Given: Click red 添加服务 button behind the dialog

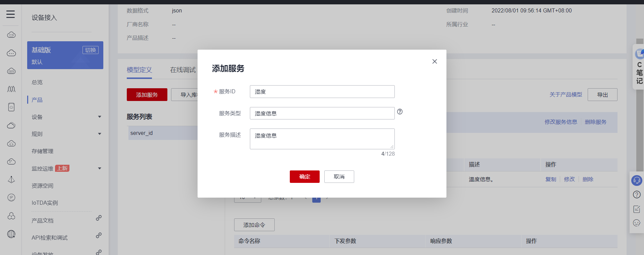Looking at the screenshot, I should pyautogui.click(x=147, y=95).
